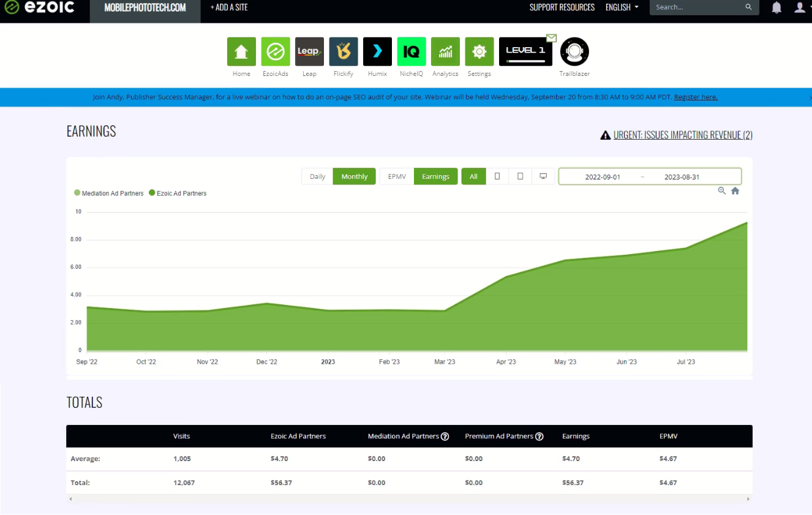Click the Ezoic logo
Image resolution: width=812 pixels, height=515 pixels.
click(39, 7)
